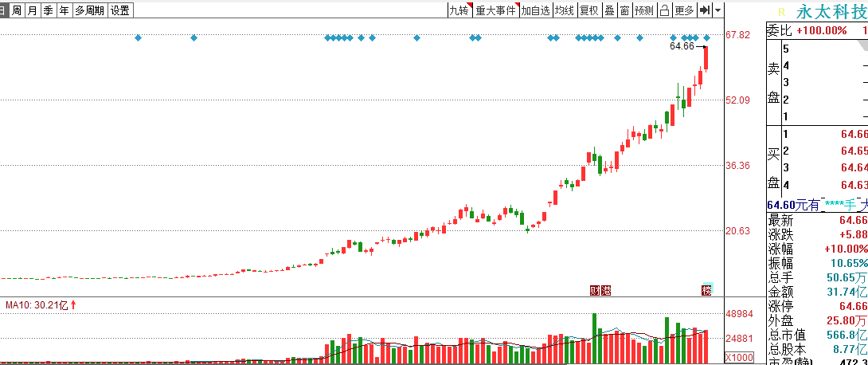Click the 加自选 button

536,10
